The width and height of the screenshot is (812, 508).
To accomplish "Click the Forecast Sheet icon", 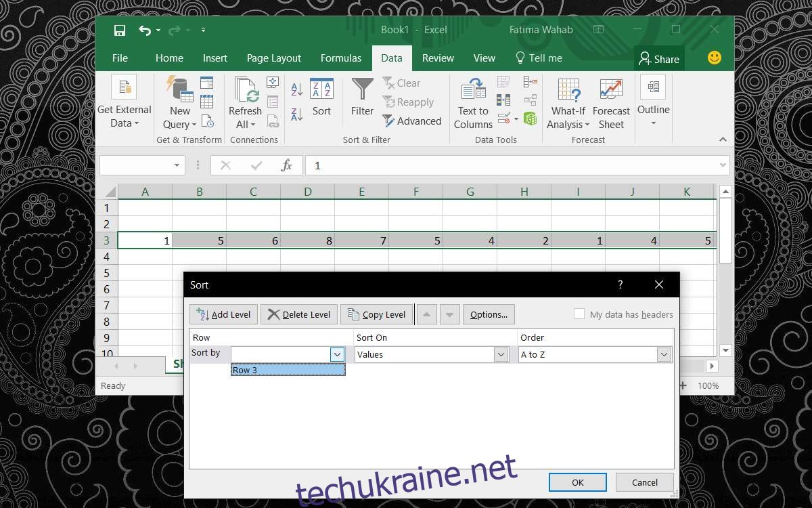I will [x=611, y=90].
